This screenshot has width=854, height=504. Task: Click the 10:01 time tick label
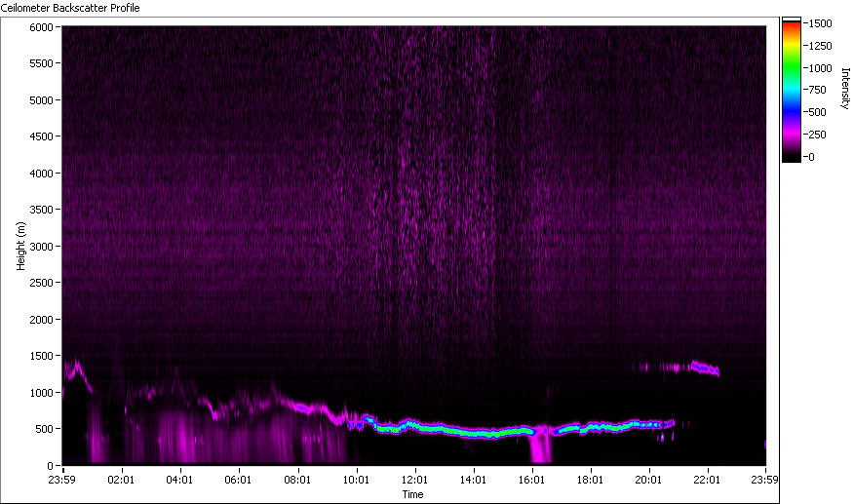click(x=356, y=480)
